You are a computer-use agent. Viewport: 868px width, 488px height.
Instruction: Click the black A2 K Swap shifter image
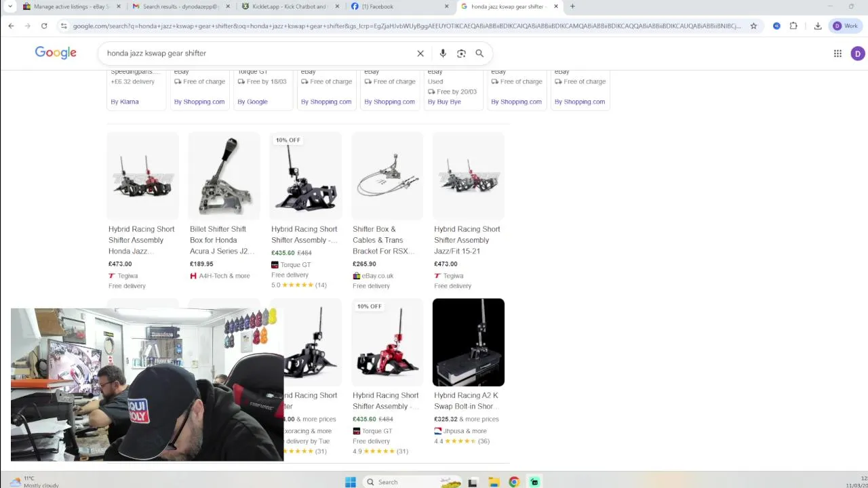click(468, 342)
